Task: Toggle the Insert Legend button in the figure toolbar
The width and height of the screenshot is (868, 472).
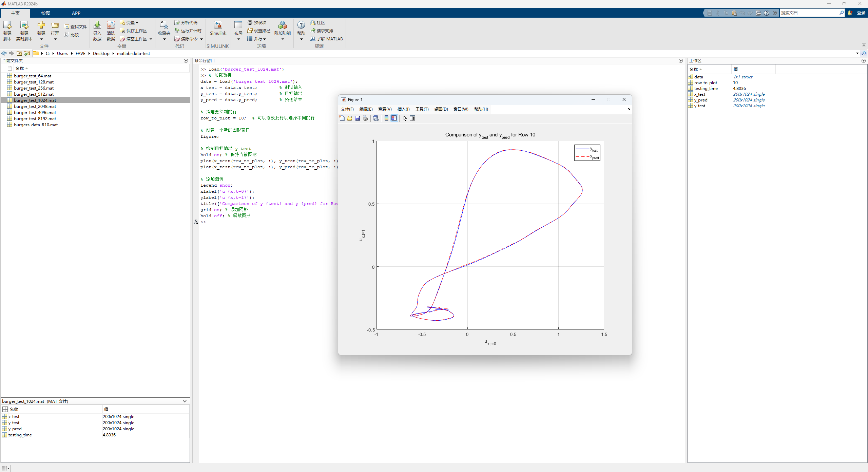Action: click(394, 118)
